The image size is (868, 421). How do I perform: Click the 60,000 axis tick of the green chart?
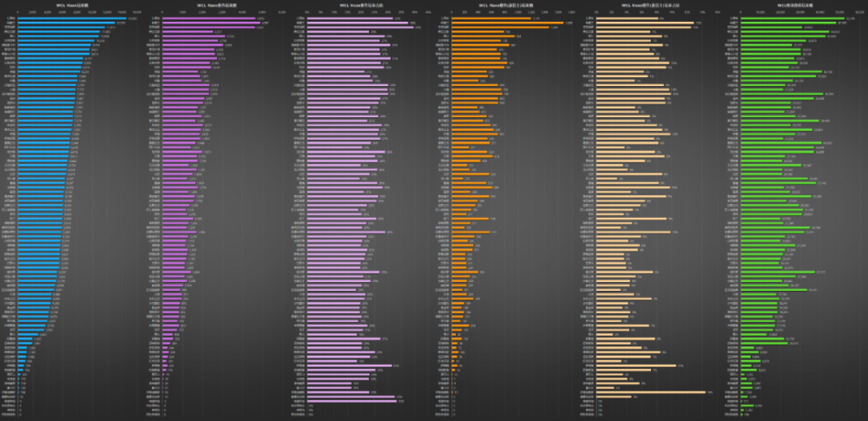861,11
